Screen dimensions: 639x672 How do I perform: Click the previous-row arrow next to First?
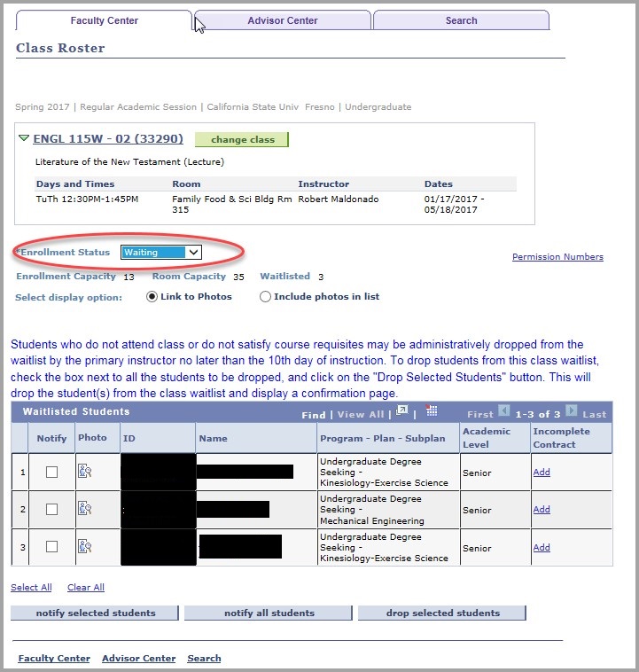tap(504, 410)
